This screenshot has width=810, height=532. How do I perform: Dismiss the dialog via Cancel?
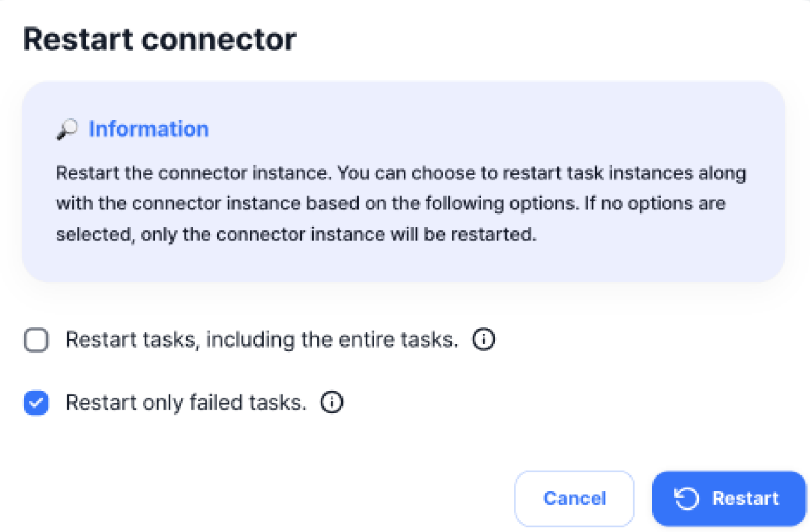point(574,498)
